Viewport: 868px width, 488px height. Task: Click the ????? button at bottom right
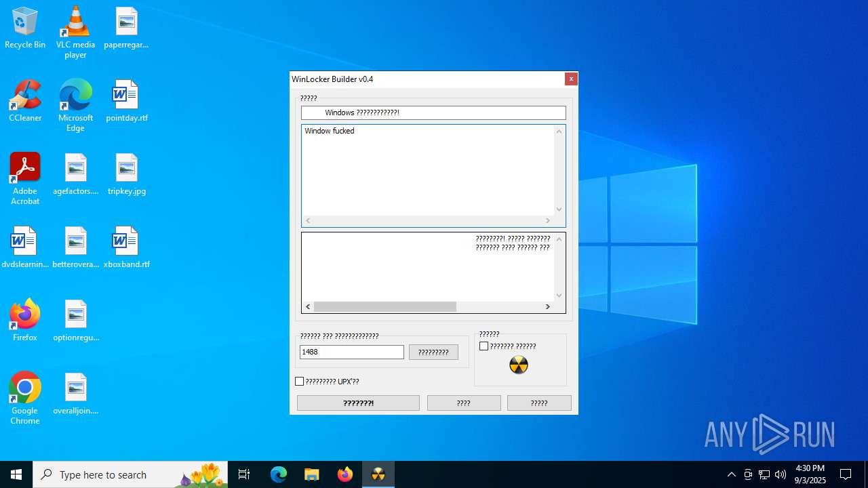point(539,403)
